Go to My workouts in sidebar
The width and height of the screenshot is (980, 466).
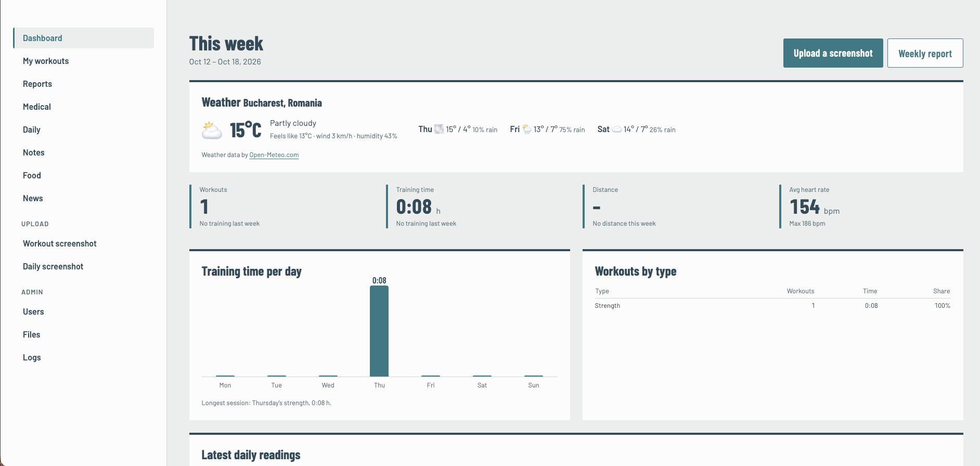pyautogui.click(x=83, y=61)
